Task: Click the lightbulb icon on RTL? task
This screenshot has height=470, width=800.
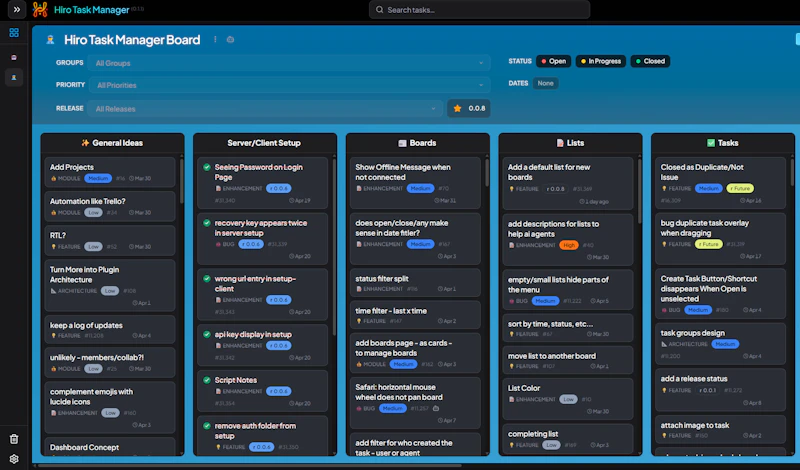Action: (x=54, y=246)
